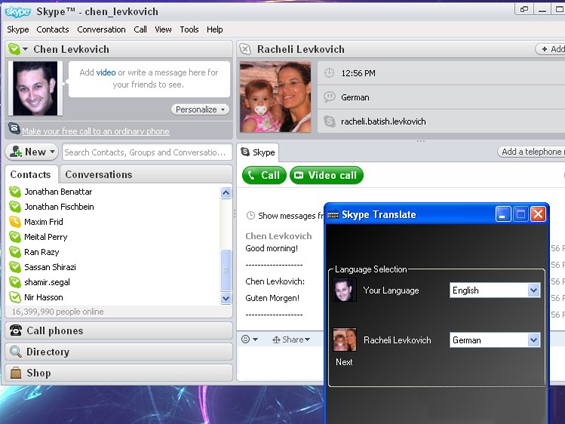Open the Personalize dropdown

coord(200,109)
